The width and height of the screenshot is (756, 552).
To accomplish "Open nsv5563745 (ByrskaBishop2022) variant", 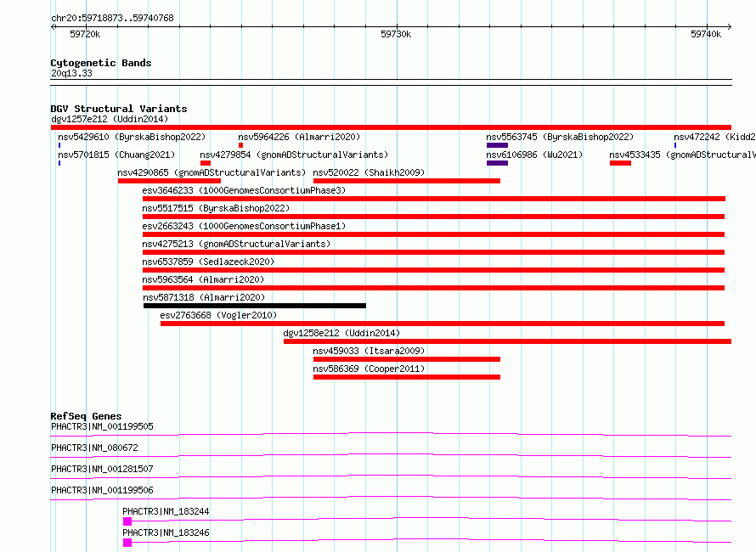I will [560, 137].
